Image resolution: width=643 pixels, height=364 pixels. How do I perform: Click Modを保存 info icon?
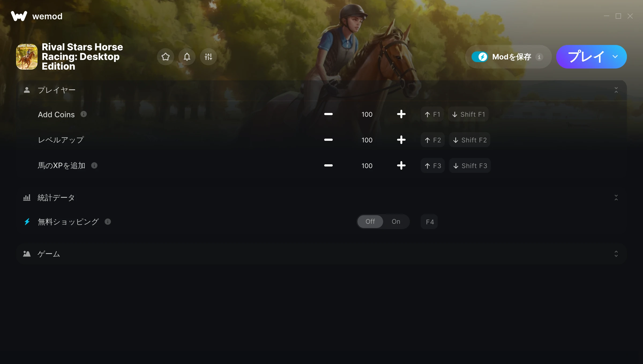click(x=539, y=57)
